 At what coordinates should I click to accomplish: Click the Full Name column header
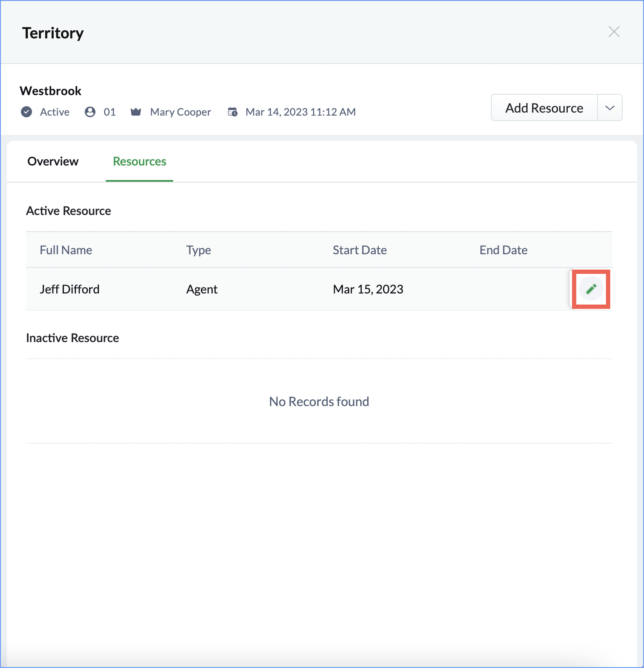[x=66, y=250]
